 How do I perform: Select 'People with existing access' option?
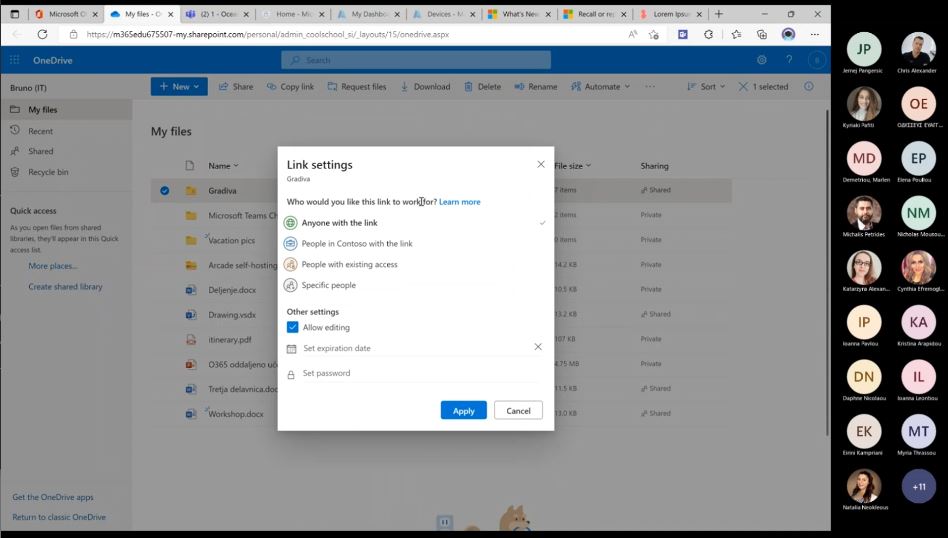[349, 265]
